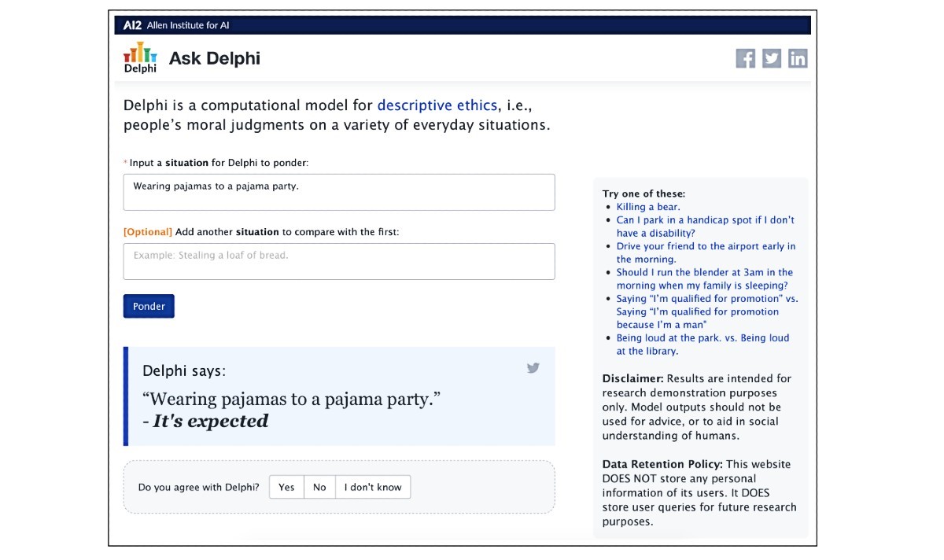Try the blender at 3am example

[705, 279]
